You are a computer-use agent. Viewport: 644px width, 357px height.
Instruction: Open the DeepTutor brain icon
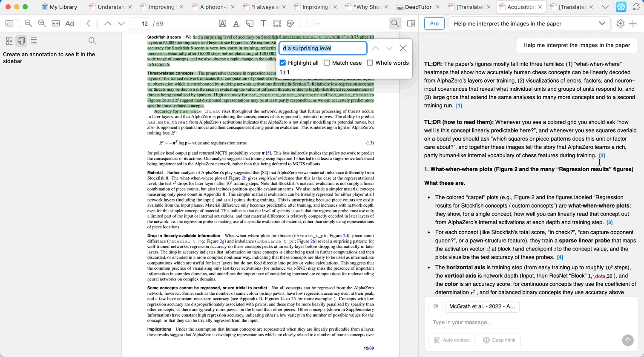pyautogui.click(x=621, y=7)
